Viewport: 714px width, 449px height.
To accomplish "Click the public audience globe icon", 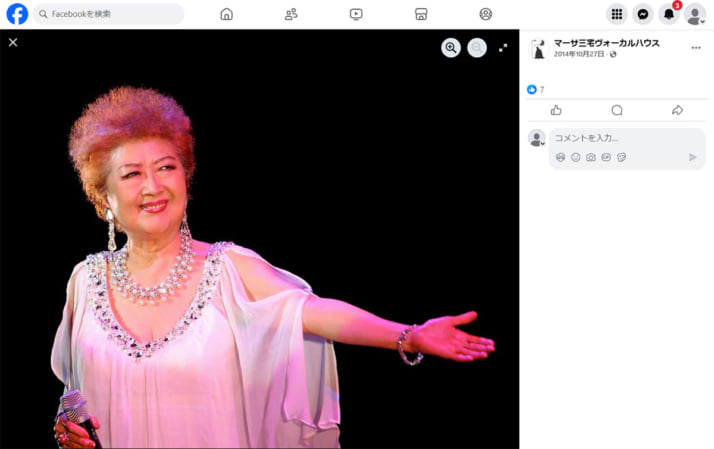I will tap(613, 54).
